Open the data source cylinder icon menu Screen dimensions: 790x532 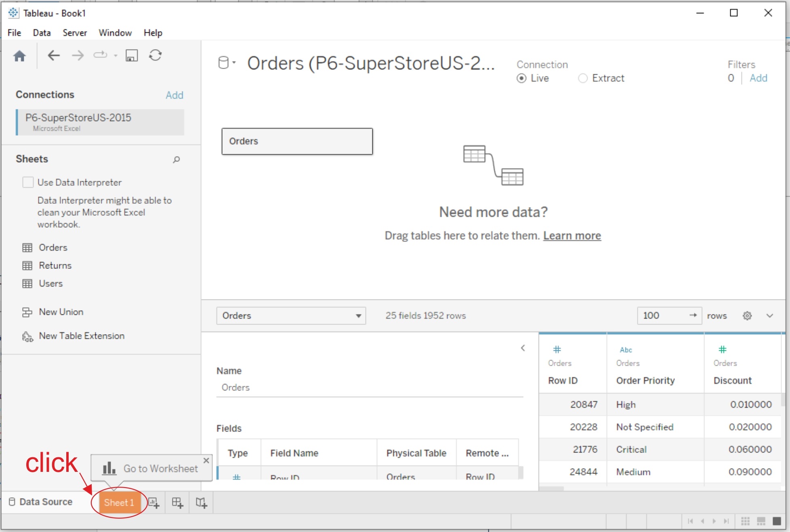coord(227,63)
